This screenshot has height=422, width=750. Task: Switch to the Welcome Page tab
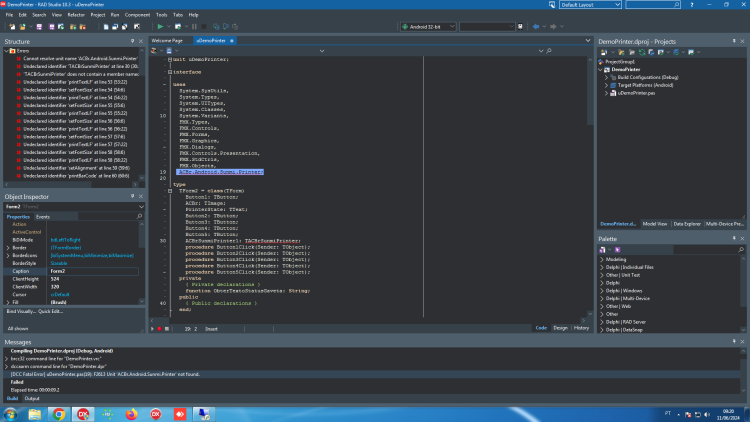pos(167,41)
